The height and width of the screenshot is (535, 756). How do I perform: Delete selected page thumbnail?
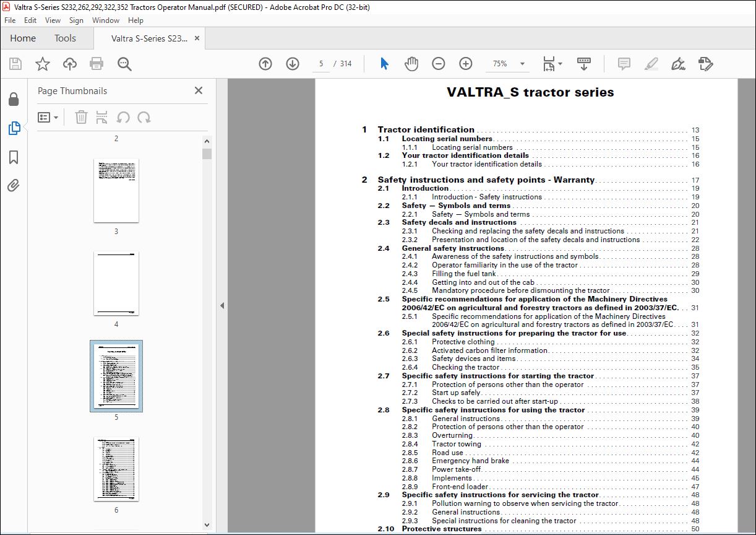81,117
